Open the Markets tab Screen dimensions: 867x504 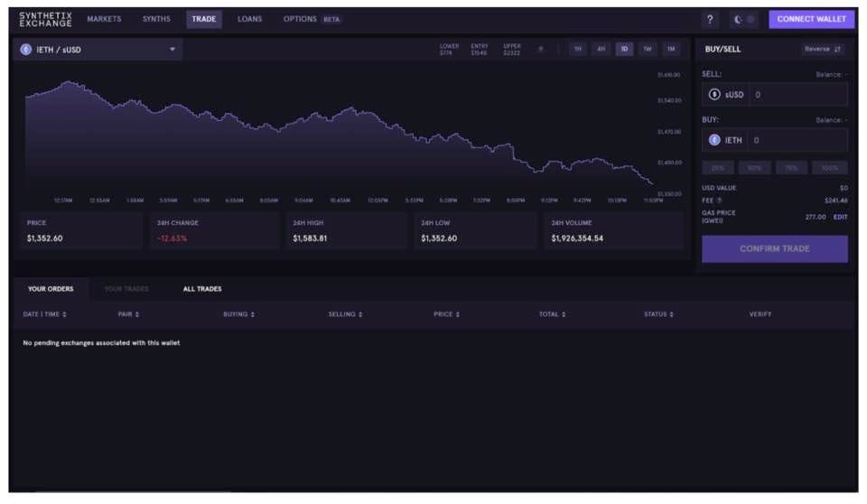104,19
